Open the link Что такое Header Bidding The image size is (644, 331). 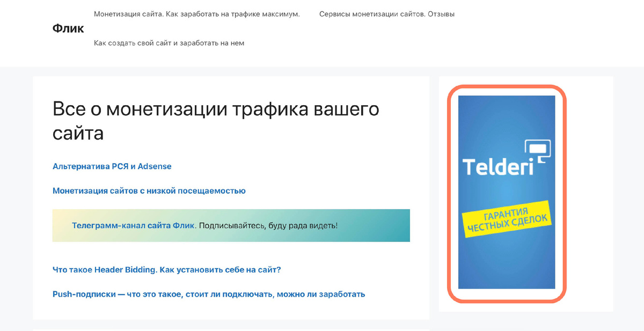click(167, 269)
